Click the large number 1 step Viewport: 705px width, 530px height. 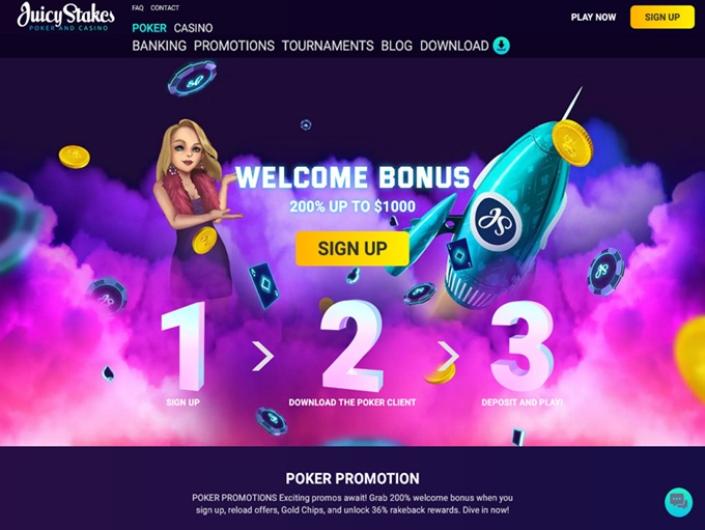pyautogui.click(x=185, y=346)
